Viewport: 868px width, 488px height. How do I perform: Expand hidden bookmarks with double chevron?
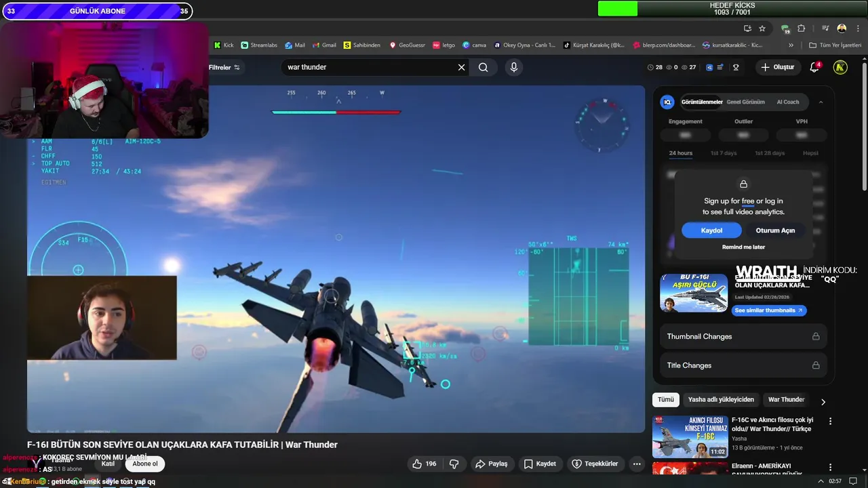tap(791, 45)
